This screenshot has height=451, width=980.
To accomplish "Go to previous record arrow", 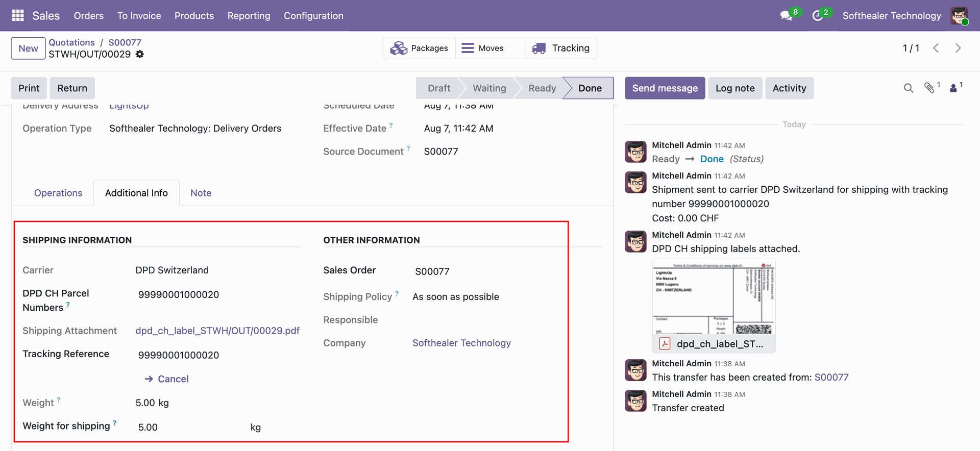I will pos(936,48).
